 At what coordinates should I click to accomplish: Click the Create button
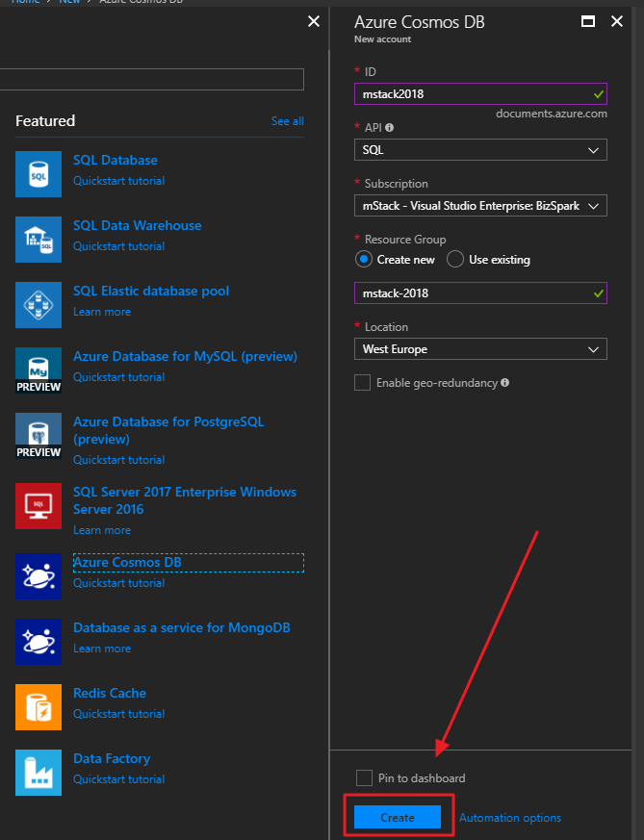[398, 817]
